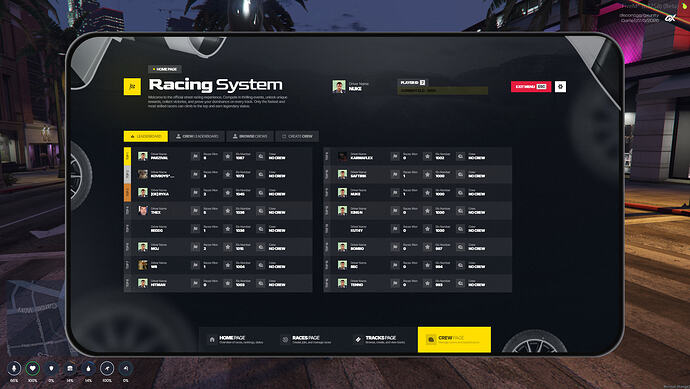Click the races won flag icon for BOMBO
Image resolution: width=690 pixels, height=389 pixels.
coord(395,247)
